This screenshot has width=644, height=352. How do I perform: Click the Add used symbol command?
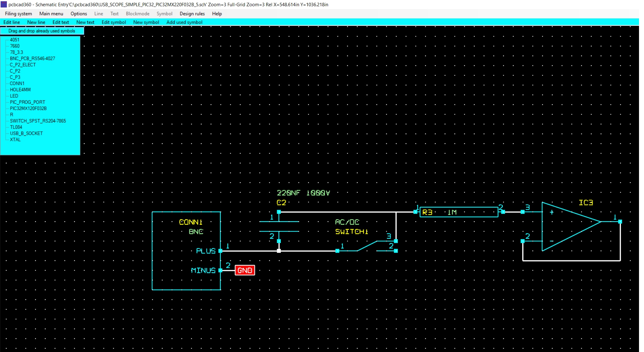(184, 22)
